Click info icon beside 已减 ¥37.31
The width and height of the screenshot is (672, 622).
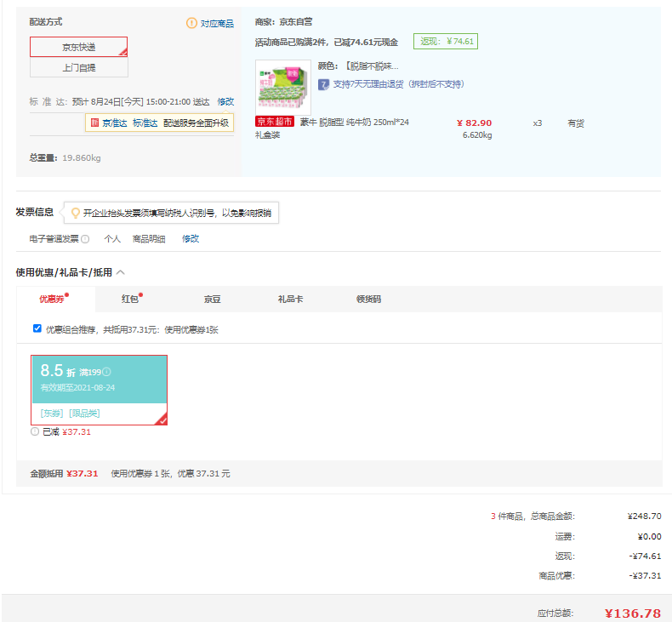pos(35,431)
